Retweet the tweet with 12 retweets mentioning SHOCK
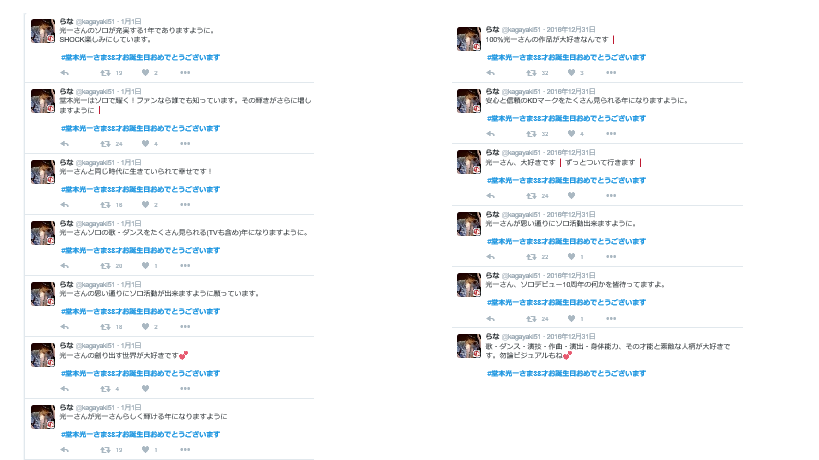 tap(105, 73)
